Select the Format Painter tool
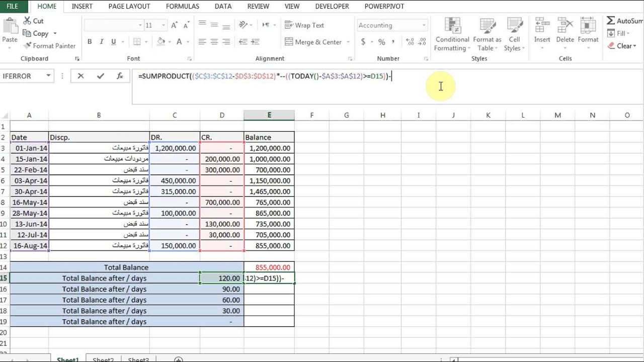 click(x=50, y=46)
